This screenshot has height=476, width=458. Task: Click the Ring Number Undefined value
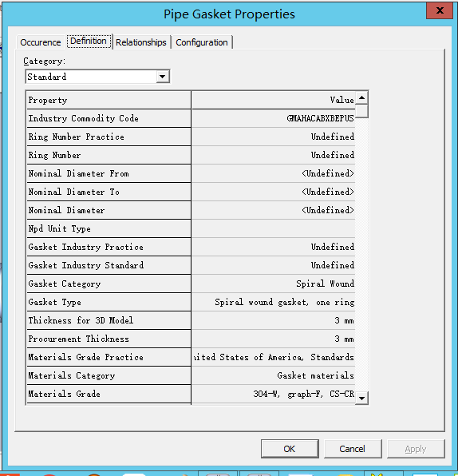coord(273,155)
